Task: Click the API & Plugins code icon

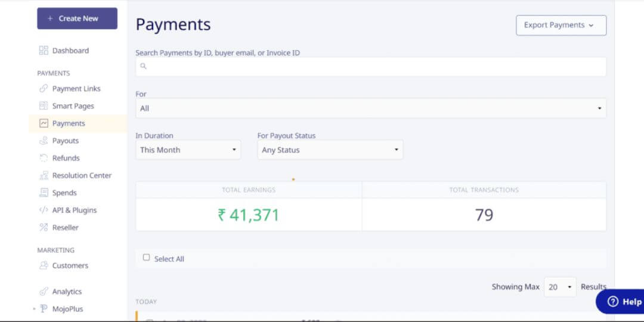Action: (x=44, y=210)
